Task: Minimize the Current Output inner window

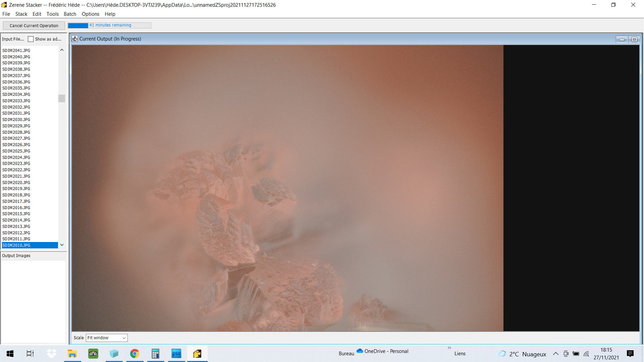Action: [x=622, y=40]
